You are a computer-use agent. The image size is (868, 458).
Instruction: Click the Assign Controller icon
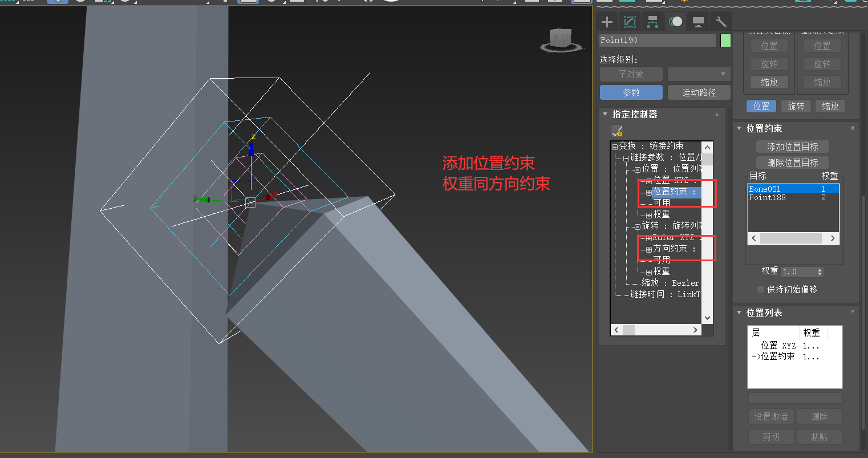(x=617, y=131)
